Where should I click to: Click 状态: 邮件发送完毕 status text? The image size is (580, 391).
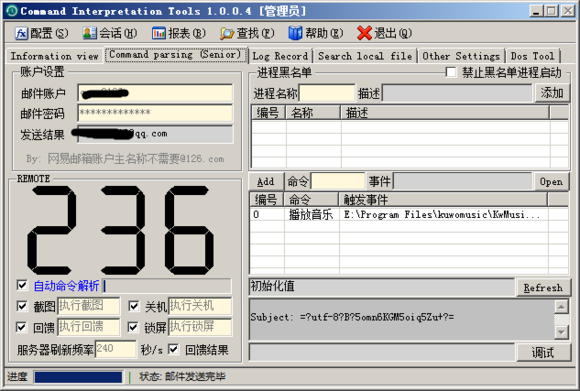point(182,377)
